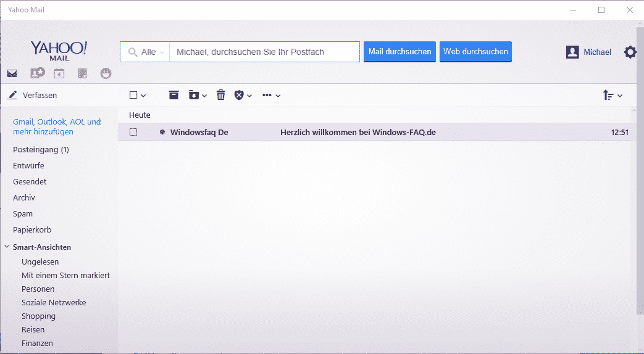This screenshot has height=354, width=644.
Task: Click the message list scrollbar up arrow
Action: [x=633, y=111]
